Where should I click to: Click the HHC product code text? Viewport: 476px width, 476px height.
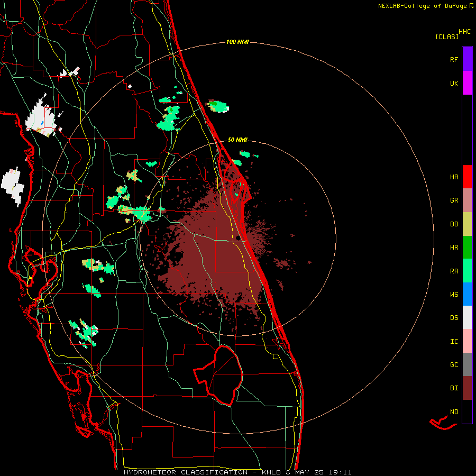pyautogui.click(x=465, y=32)
